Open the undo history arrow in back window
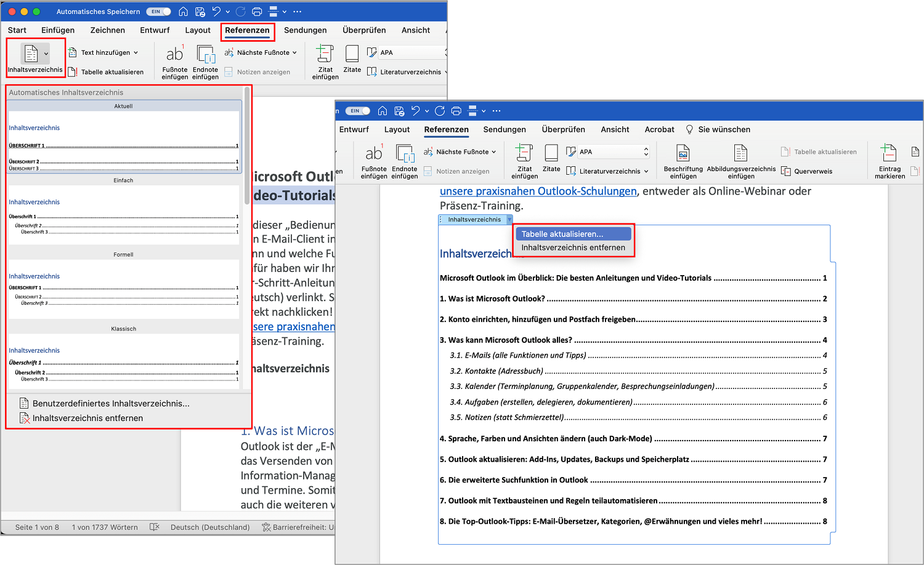Image resolution: width=924 pixels, height=565 pixels. point(228,12)
